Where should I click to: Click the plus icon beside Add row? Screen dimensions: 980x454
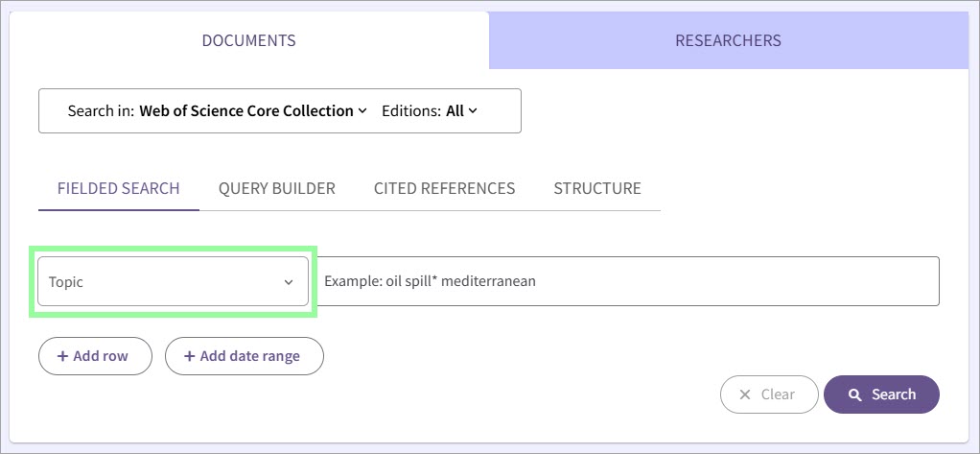[62, 356]
